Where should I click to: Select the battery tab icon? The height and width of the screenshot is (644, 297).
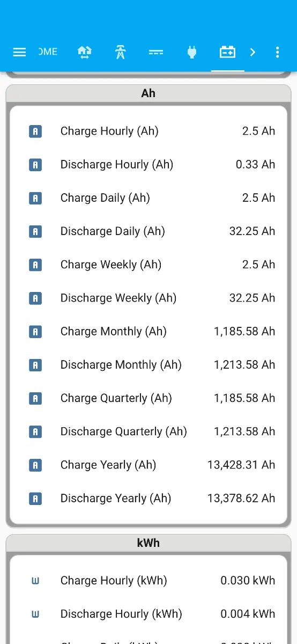point(228,52)
